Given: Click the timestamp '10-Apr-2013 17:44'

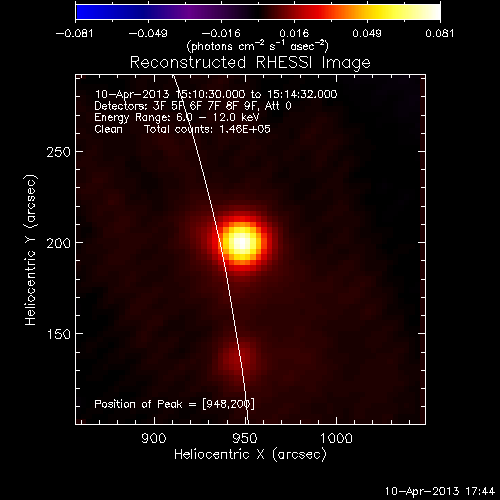Looking at the screenshot, I should pyautogui.click(x=440, y=491).
